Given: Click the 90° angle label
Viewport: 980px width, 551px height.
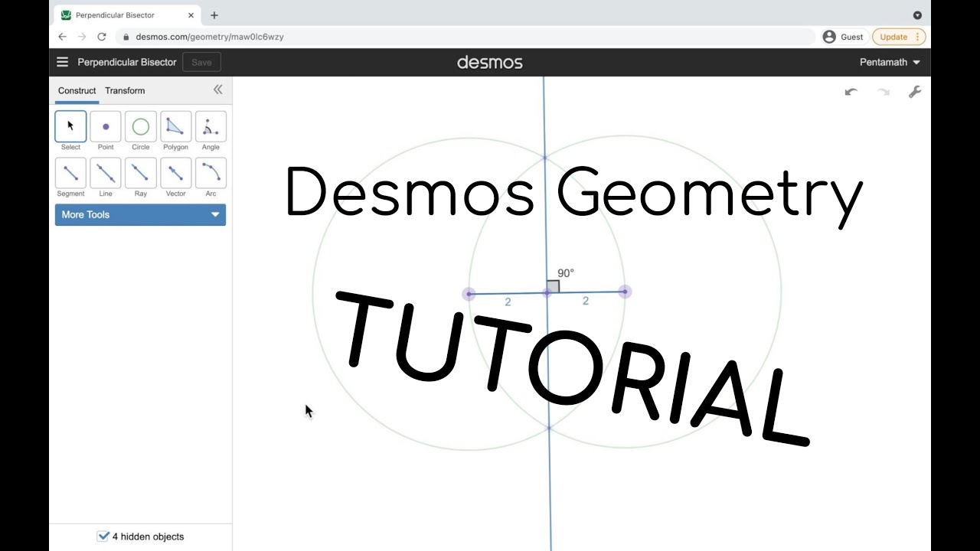Looking at the screenshot, I should pos(566,273).
